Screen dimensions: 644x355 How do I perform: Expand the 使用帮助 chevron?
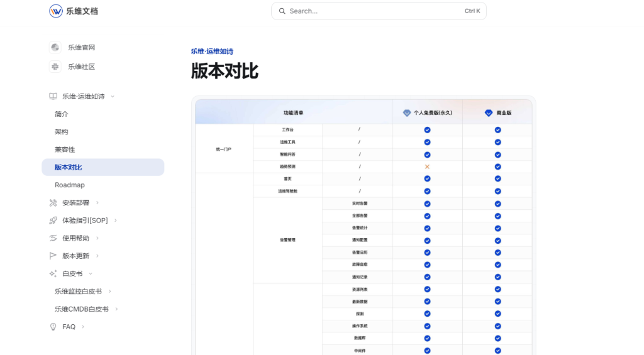point(97,238)
